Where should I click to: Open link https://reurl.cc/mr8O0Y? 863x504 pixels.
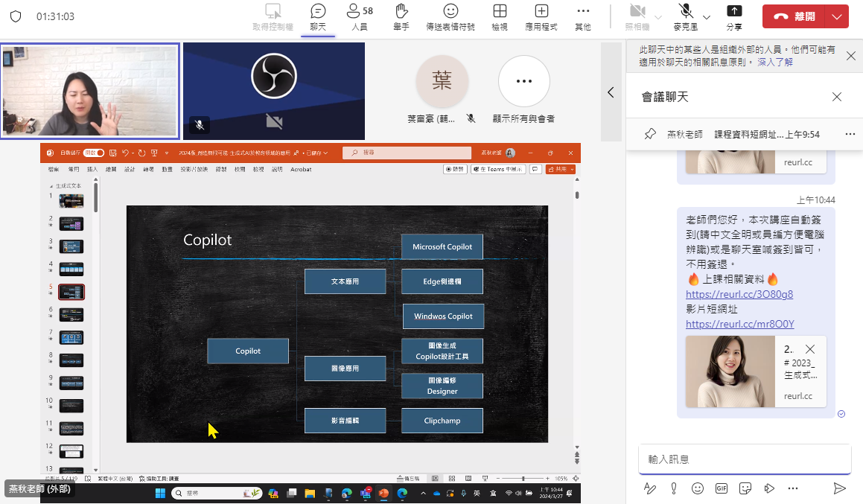pos(739,324)
